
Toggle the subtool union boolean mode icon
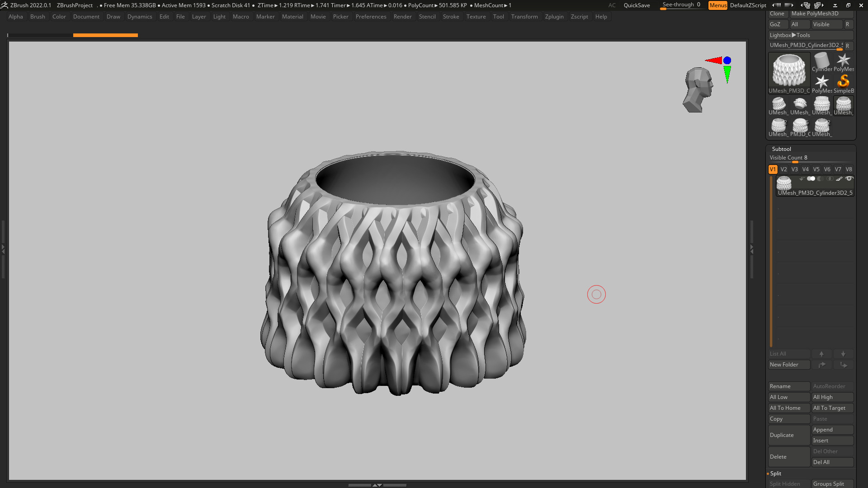(811, 179)
